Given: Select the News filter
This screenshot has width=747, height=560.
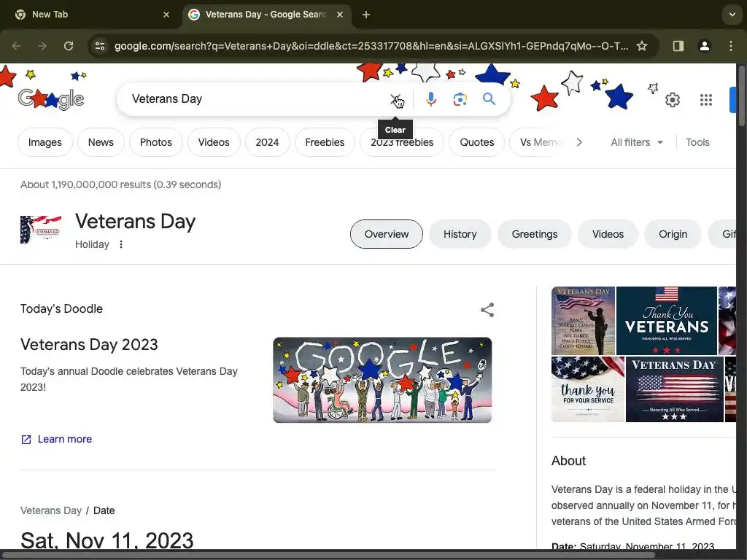Looking at the screenshot, I should (x=101, y=142).
